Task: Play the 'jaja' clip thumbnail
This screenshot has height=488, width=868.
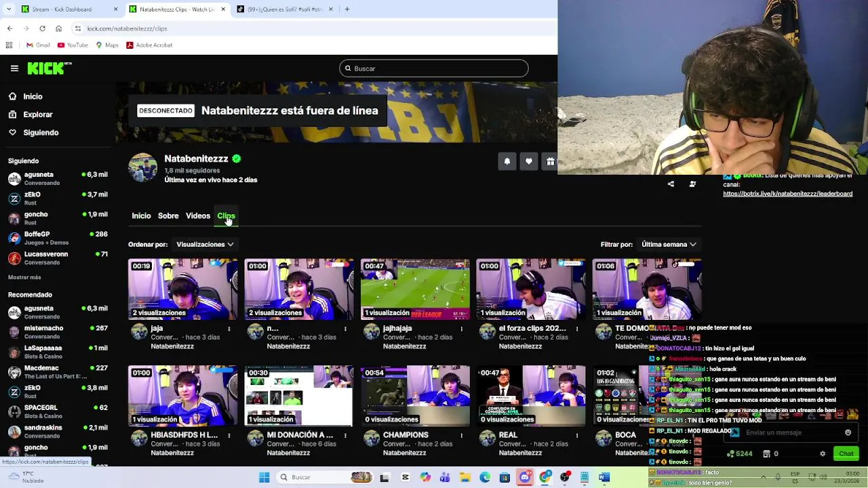Action: 183,289
